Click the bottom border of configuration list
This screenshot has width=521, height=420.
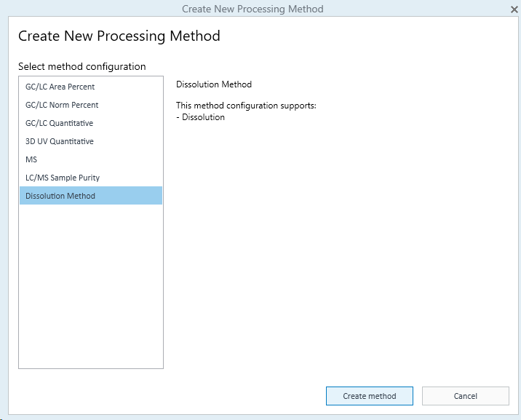90,368
